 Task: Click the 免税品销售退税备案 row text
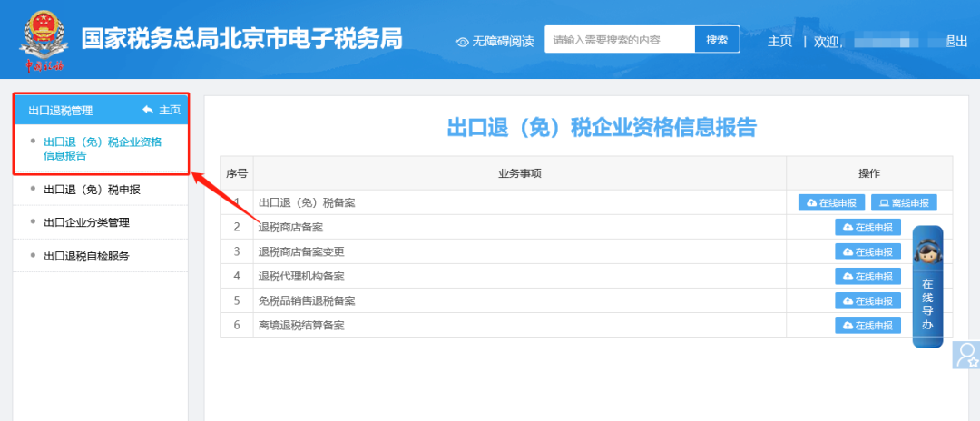307,300
